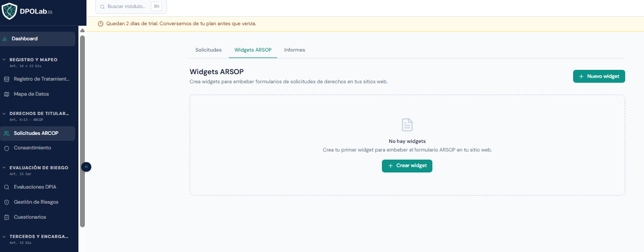Collapse the sidebar with the double-chevron button
The height and width of the screenshot is (252, 644).
(x=86, y=167)
